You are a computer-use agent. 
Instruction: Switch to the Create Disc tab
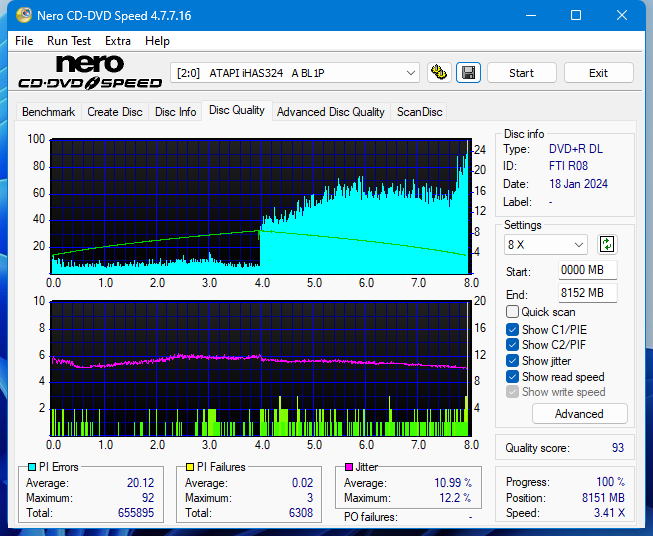point(115,112)
